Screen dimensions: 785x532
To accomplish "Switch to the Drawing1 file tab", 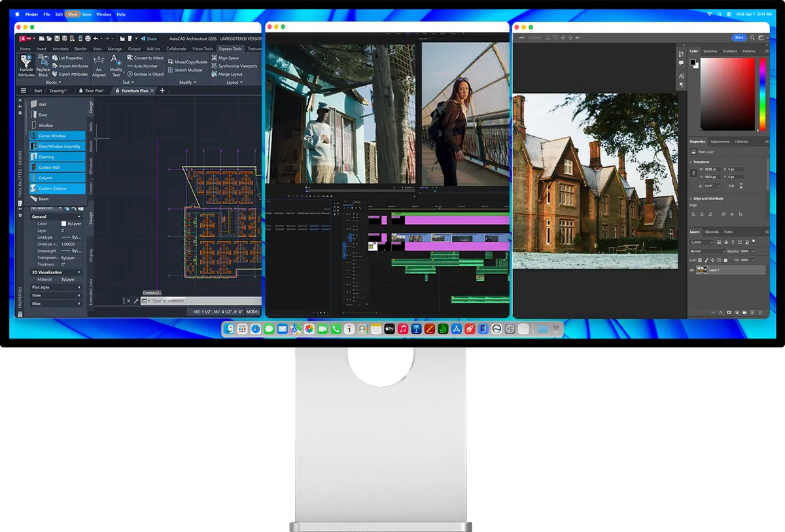I will pyautogui.click(x=58, y=91).
